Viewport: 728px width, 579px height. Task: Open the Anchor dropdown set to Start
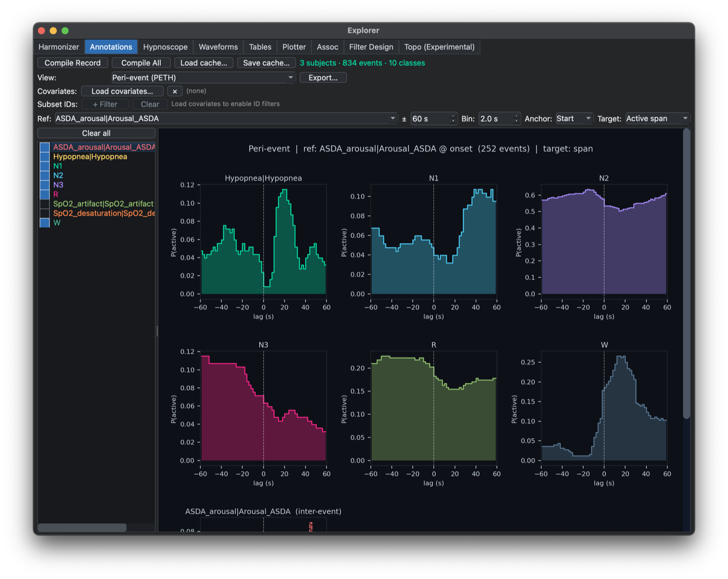(574, 119)
